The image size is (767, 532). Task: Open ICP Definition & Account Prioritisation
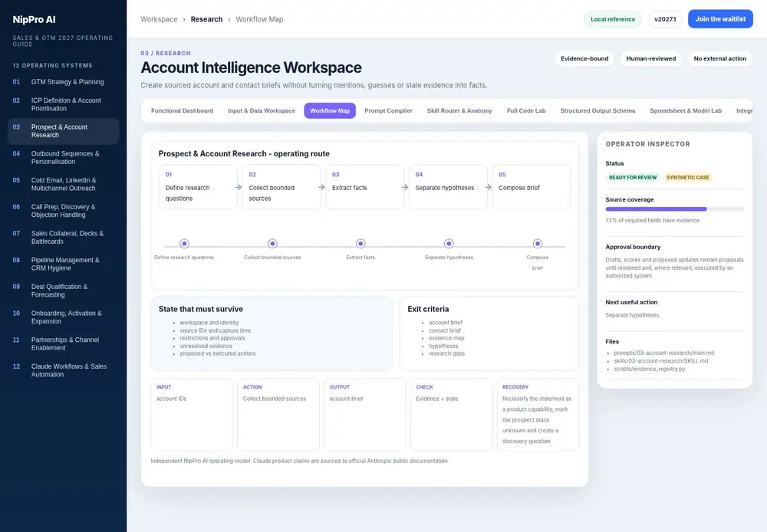63,104
